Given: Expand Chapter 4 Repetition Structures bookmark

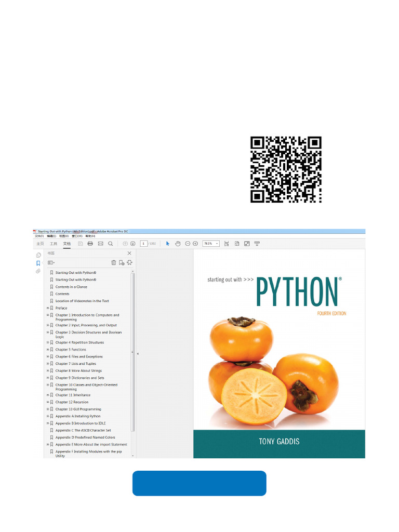Looking at the screenshot, I should tap(48, 342).
